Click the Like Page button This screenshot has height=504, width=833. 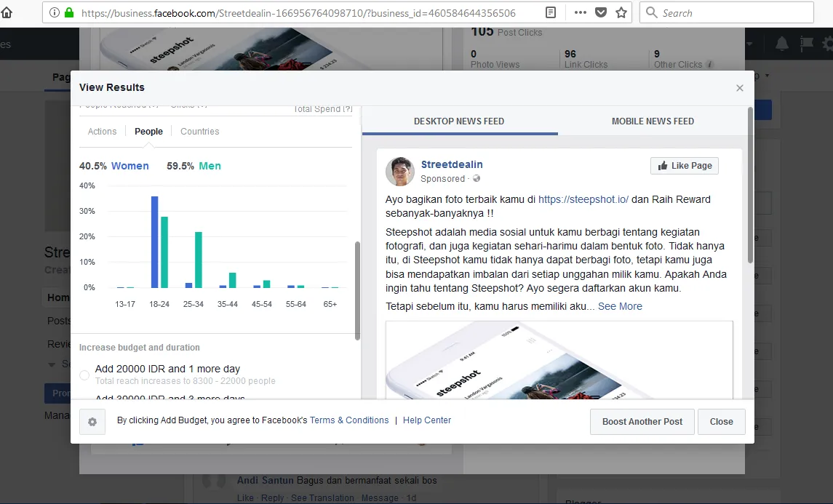(x=685, y=166)
